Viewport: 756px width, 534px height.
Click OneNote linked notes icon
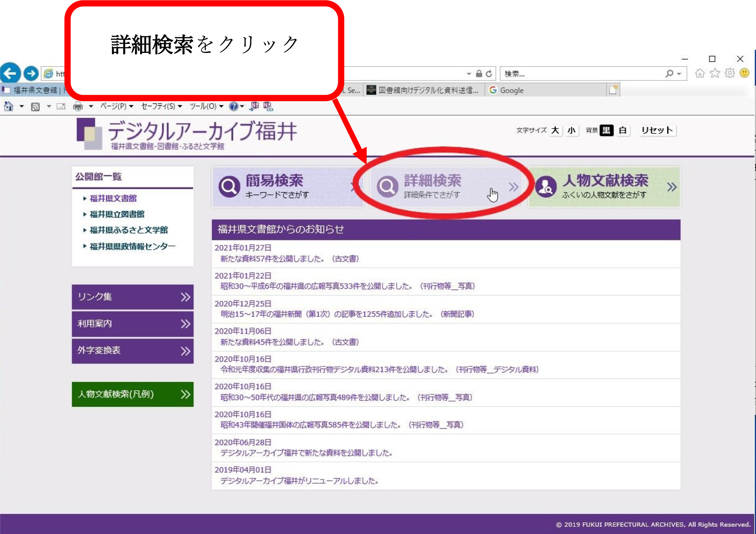tap(268, 106)
